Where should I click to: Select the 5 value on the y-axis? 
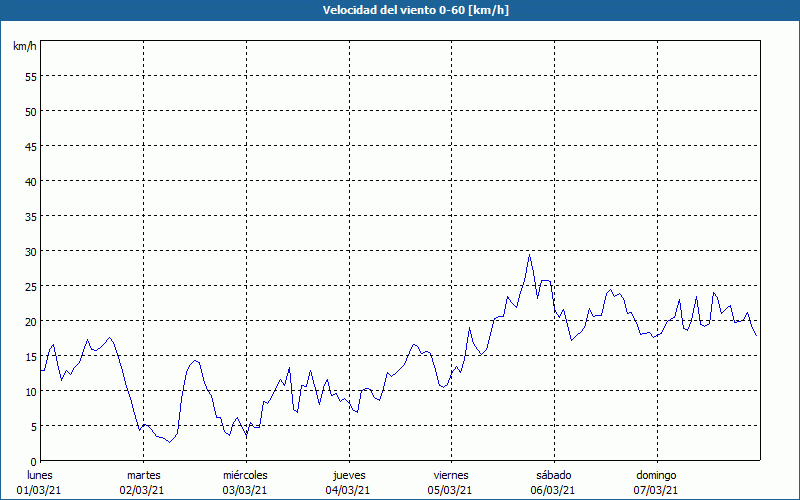[x=34, y=427]
